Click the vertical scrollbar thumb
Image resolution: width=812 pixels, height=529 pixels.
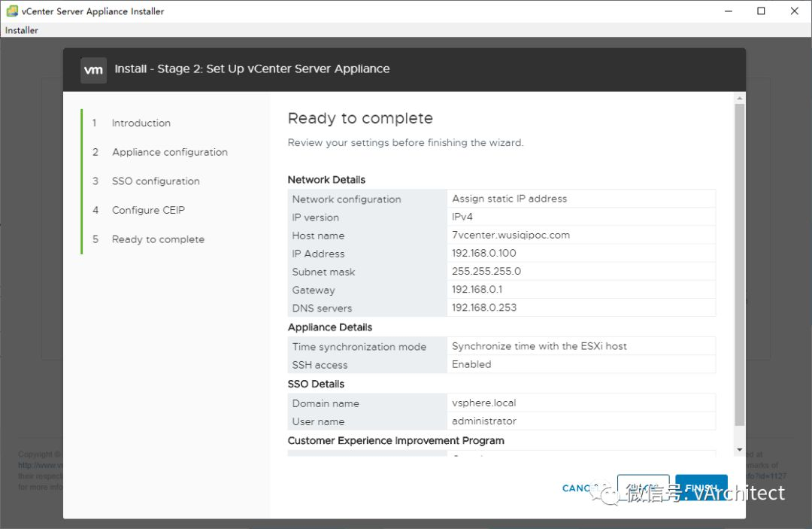coord(739,263)
